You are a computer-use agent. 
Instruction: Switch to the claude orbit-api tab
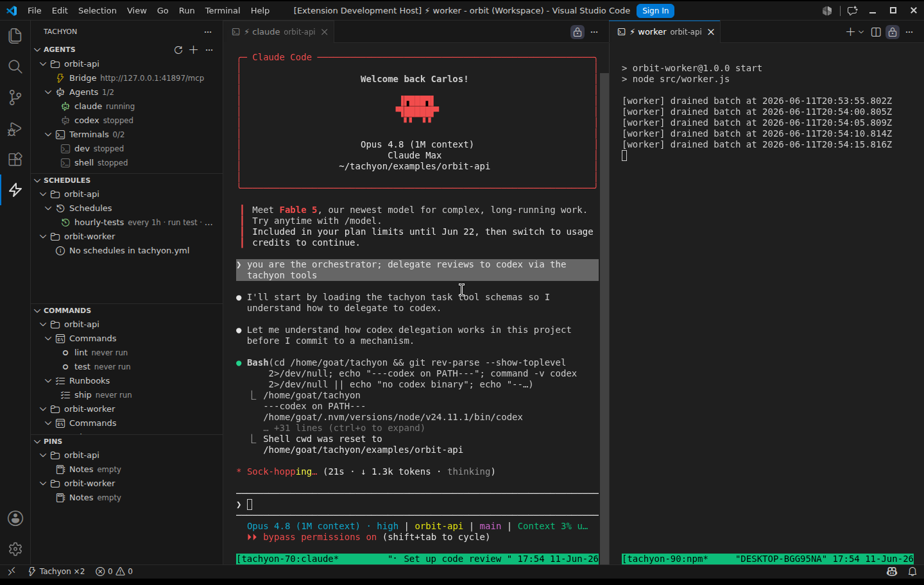tap(279, 32)
